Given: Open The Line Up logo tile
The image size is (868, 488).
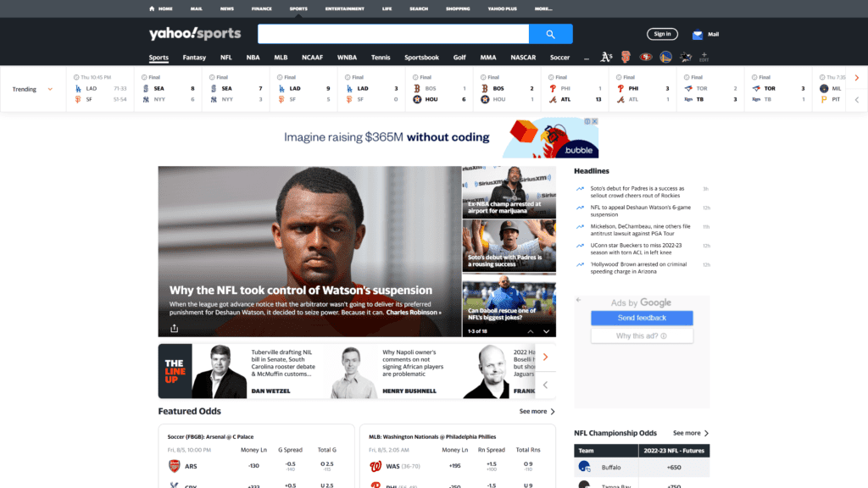Looking at the screenshot, I should pos(175,371).
